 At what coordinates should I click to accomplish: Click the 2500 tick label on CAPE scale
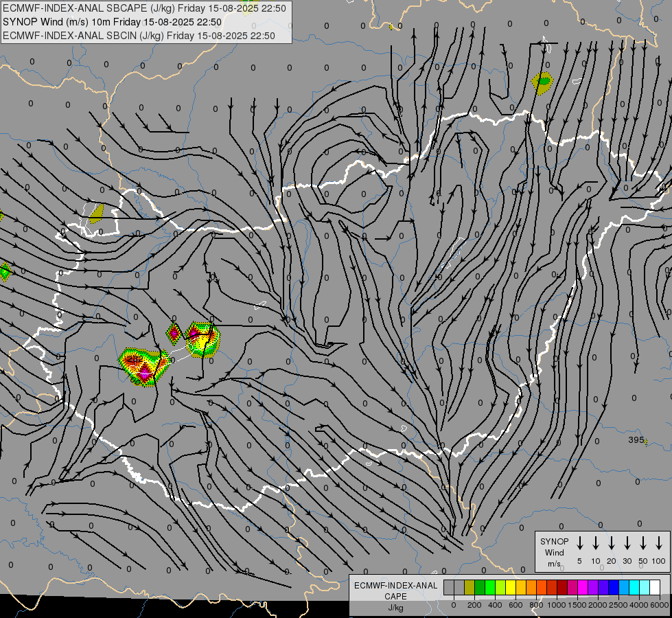coord(618,605)
